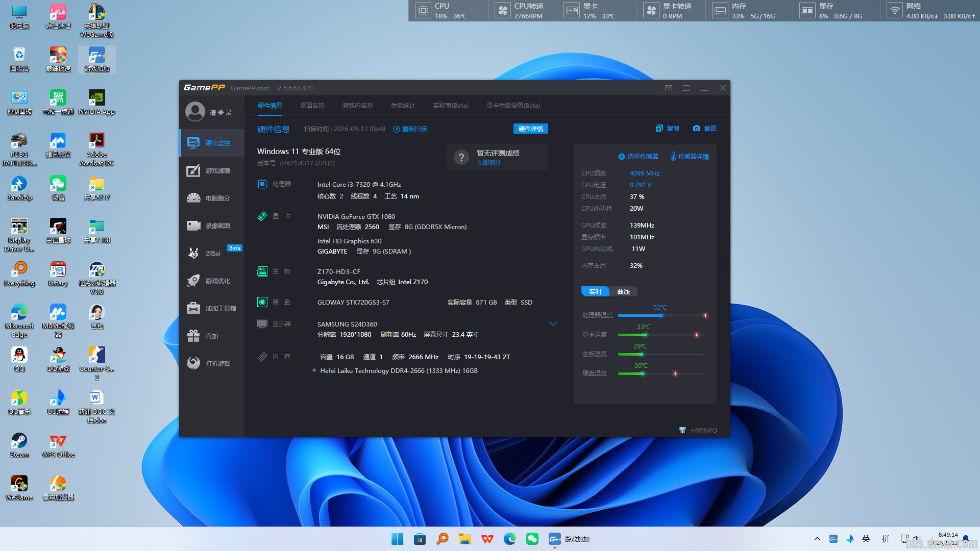This screenshot has height=551, width=980.
Task: Click the 显卡温度 temperature bar
Action: (x=663, y=335)
